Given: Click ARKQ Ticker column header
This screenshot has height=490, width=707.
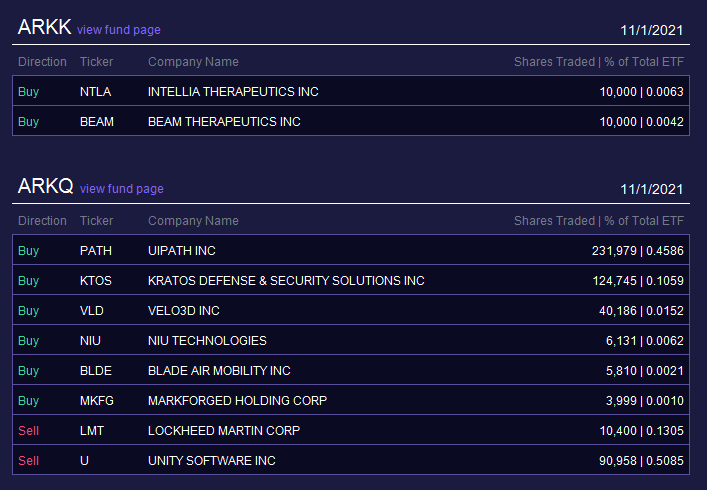Looking at the screenshot, I should 96,221.
